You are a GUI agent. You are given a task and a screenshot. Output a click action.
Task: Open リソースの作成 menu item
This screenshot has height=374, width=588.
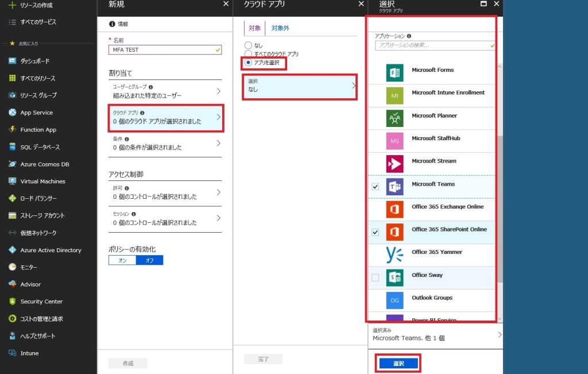[36, 5]
